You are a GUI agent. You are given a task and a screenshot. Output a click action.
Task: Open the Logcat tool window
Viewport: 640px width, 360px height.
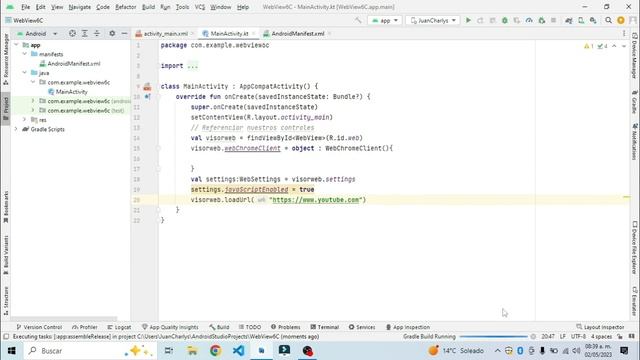click(119, 327)
